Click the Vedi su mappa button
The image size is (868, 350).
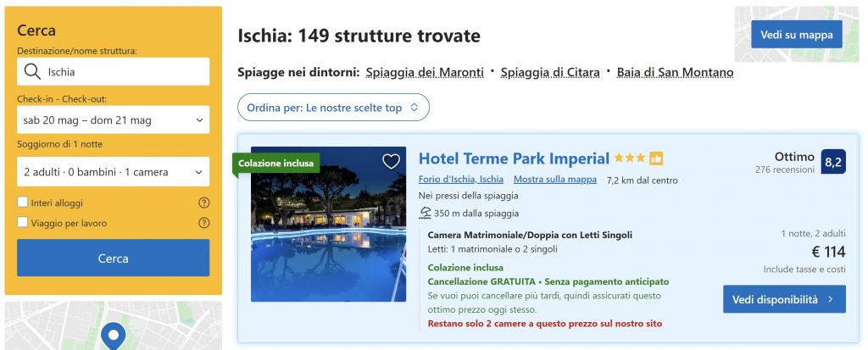[796, 35]
